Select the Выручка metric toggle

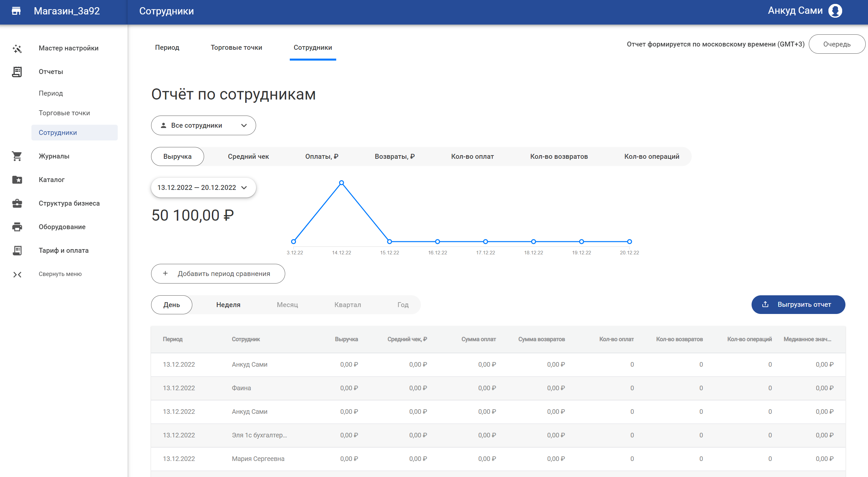[x=177, y=156]
